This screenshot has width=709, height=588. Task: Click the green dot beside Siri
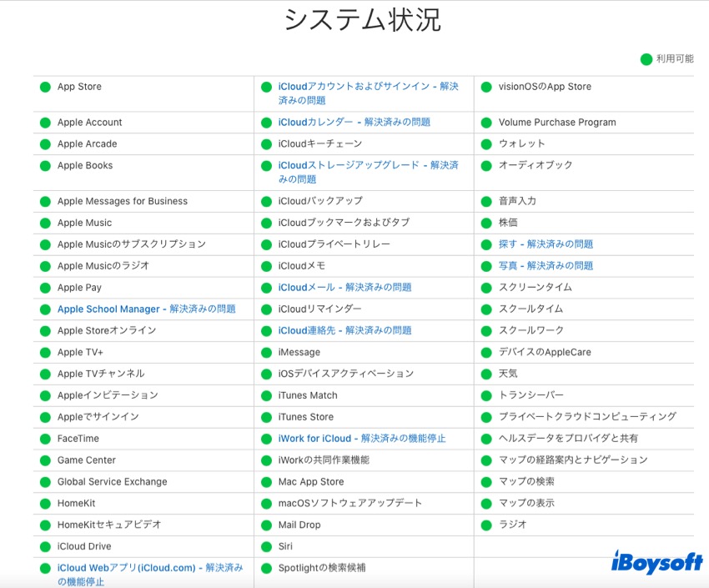pos(266,547)
